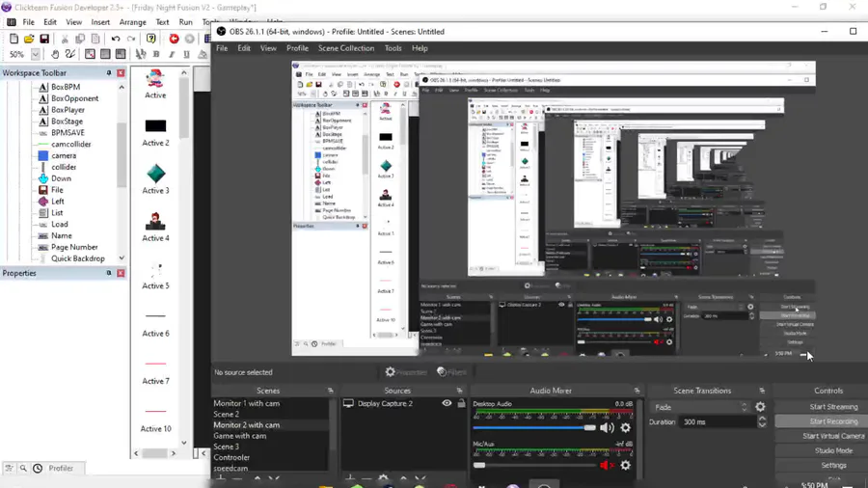Click the Save floppy disk icon
The image size is (868, 488).
point(44,39)
